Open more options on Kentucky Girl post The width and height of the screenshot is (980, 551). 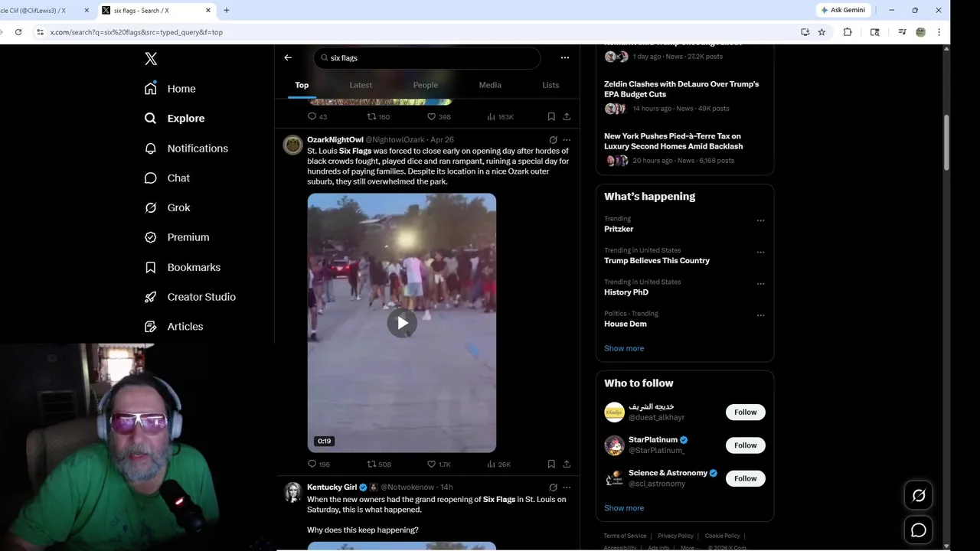tap(567, 487)
